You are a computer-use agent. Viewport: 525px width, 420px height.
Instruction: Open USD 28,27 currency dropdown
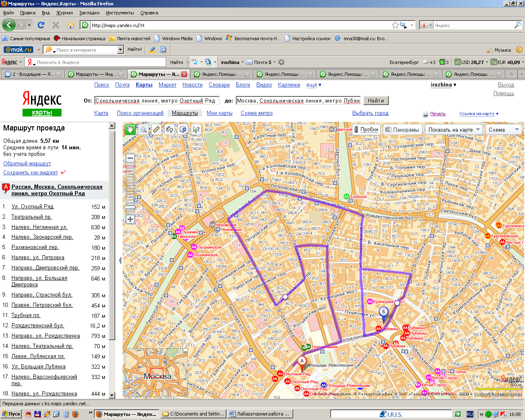pyautogui.click(x=472, y=62)
